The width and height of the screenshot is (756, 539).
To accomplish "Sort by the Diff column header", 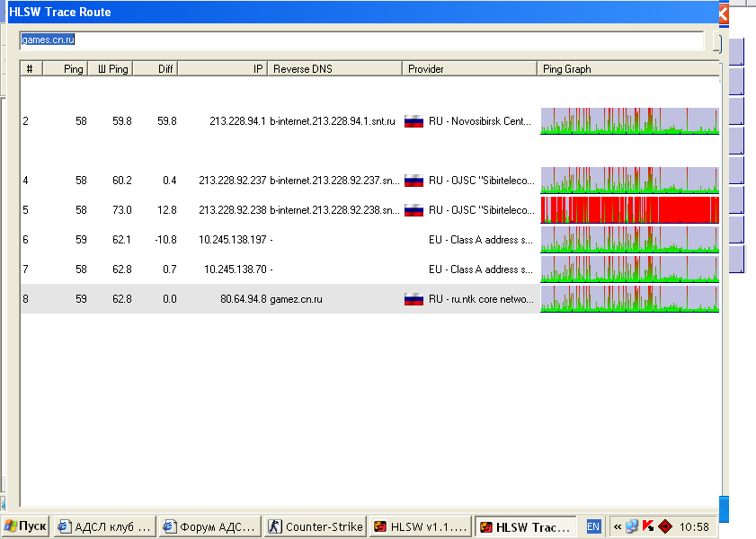I will pos(155,69).
